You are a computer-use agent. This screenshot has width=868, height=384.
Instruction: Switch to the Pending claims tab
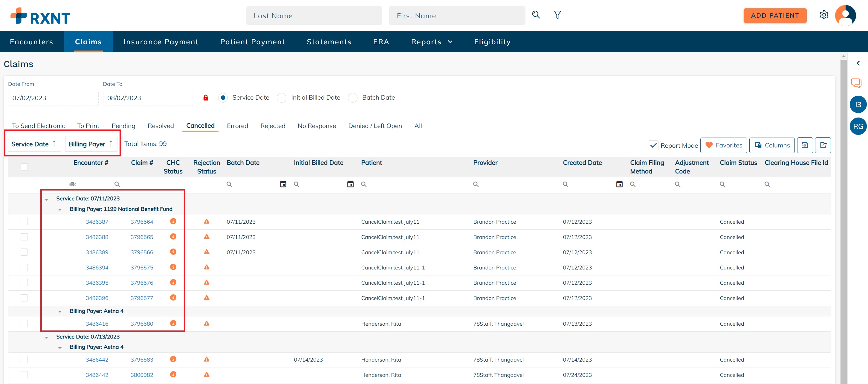123,126
